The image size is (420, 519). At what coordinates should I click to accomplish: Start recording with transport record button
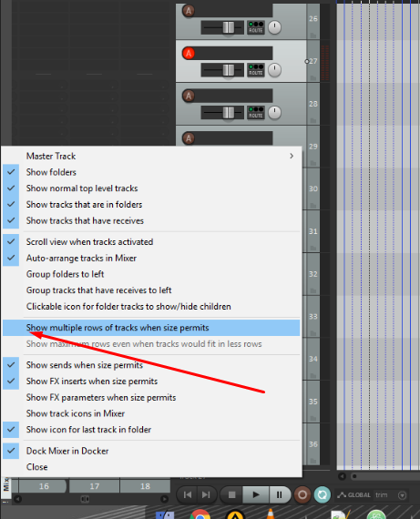click(x=302, y=494)
